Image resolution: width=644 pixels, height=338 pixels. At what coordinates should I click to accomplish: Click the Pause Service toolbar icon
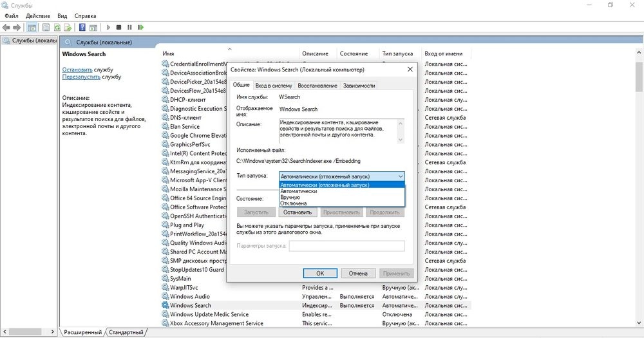(129, 28)
